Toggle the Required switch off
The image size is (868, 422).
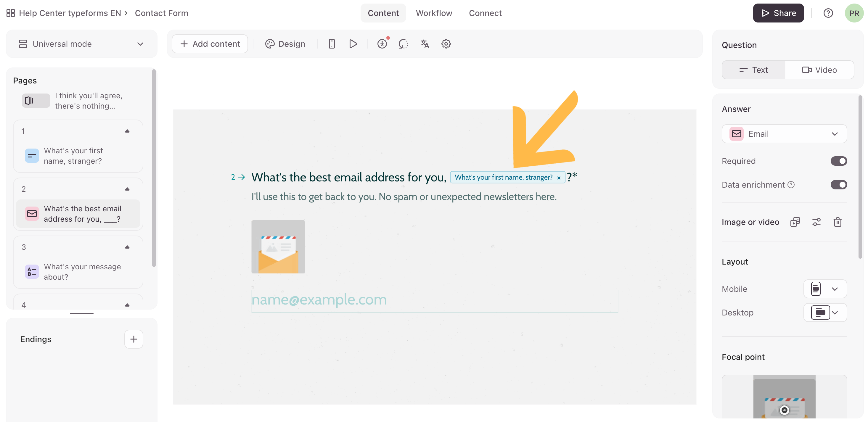pos(838,161)
